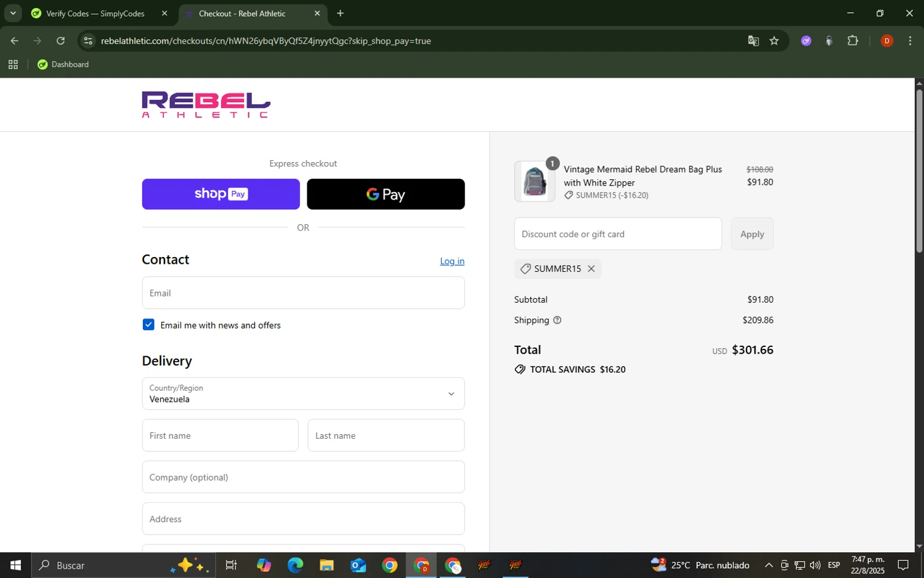Focus the Email input field
This screenshot has width=924, height=578.
303,293
